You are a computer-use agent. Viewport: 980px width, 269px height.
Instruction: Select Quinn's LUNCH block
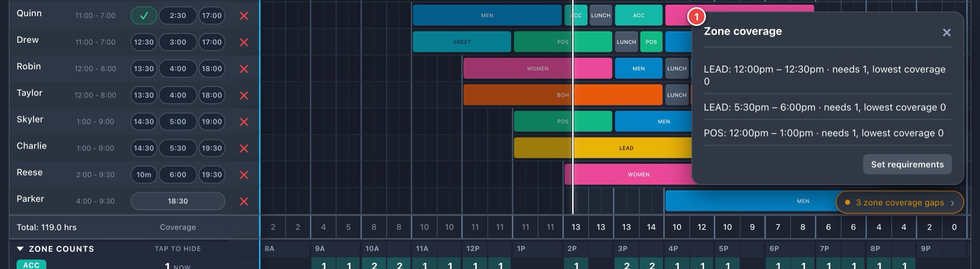pyautogui.click(x=601, y=16)
